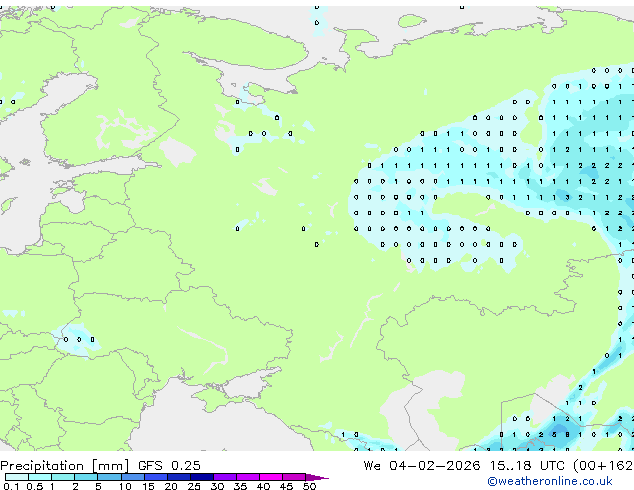Select the 40–45 mm magenta legend swatch

tap(271, 477)
